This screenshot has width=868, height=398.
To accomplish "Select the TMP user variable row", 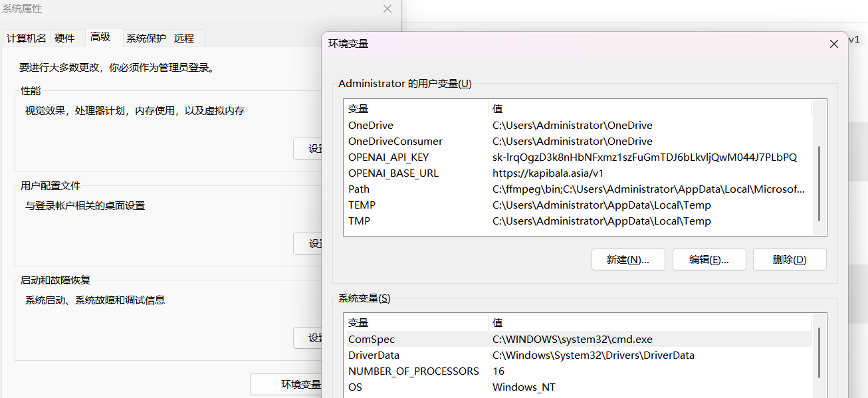I will click(578, 221).
